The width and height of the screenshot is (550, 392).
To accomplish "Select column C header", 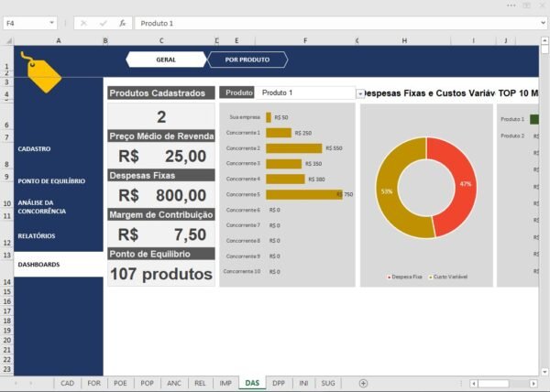I will (x=161, y=40).
